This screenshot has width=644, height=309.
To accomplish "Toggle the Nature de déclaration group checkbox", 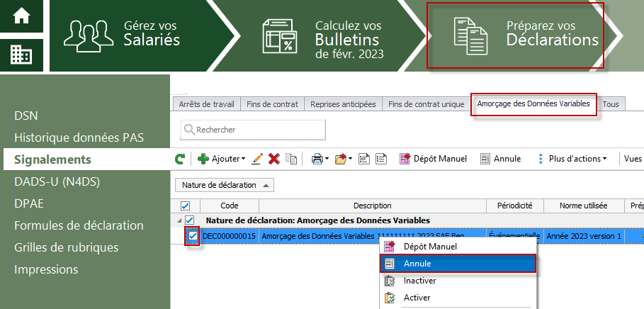I will pos(189,220).
